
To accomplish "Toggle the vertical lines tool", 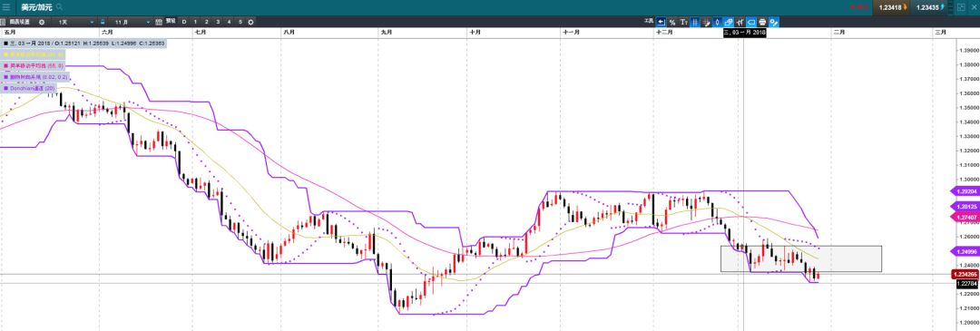I will [695, 22].
